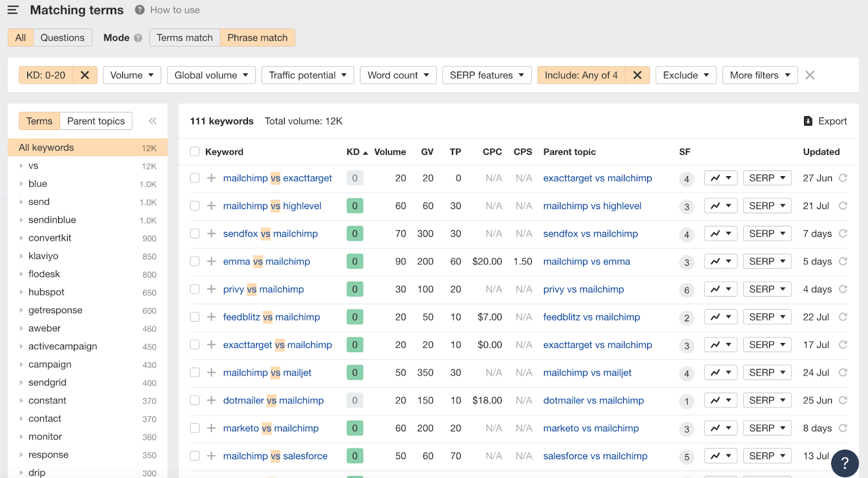This screenshot has width=868, height=478.
Task: Check the mailchimp vs highlevel row checkbox
Action: point(195,206)
